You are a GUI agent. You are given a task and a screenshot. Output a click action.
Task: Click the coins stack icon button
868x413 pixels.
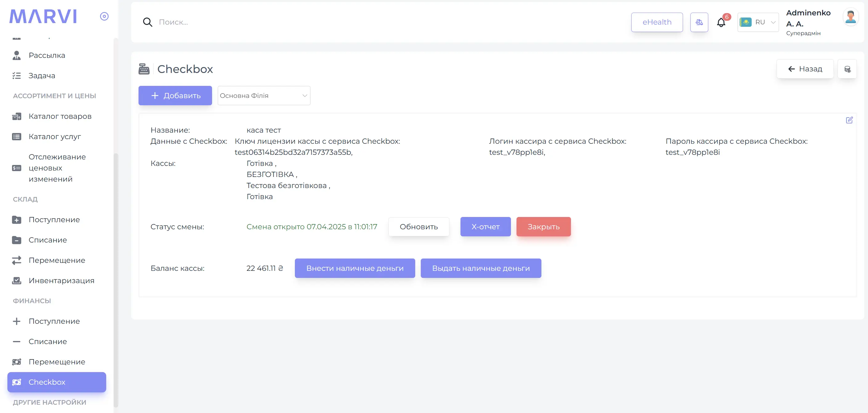847,69
